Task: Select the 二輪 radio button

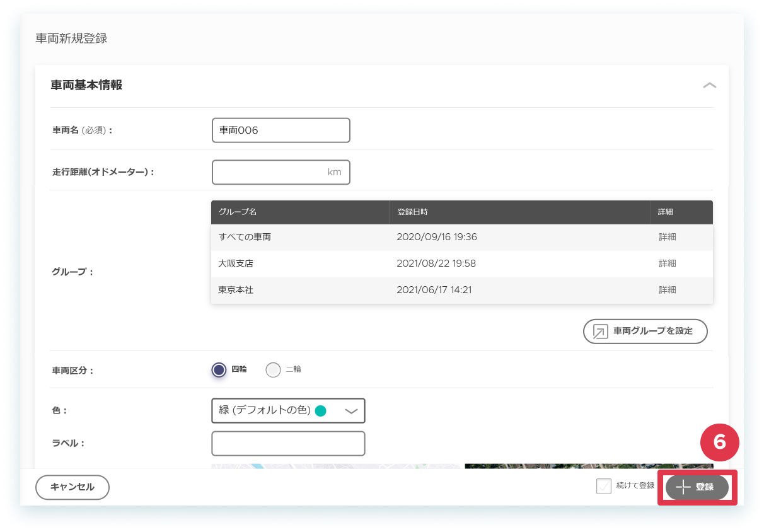Action: click(x=273, y=370)
